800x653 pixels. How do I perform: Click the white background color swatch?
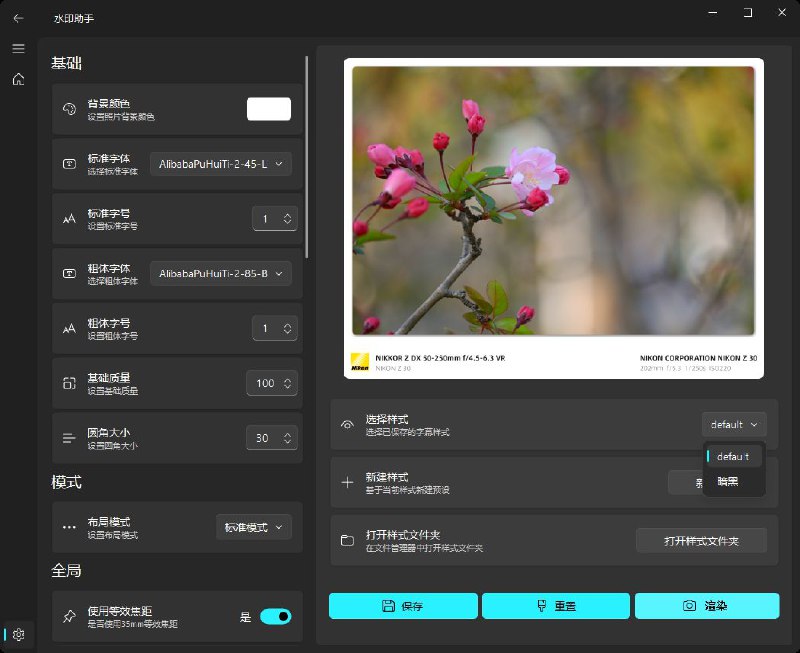[268, 109]
